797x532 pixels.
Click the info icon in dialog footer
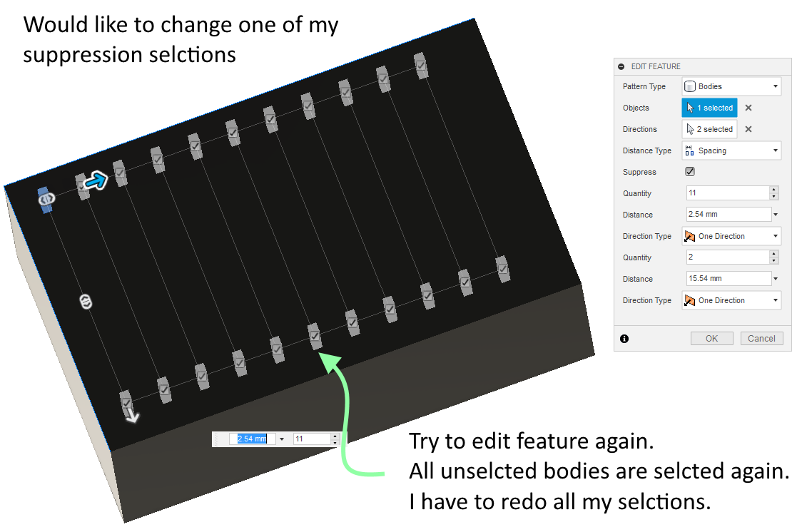(x=624, y=339)
